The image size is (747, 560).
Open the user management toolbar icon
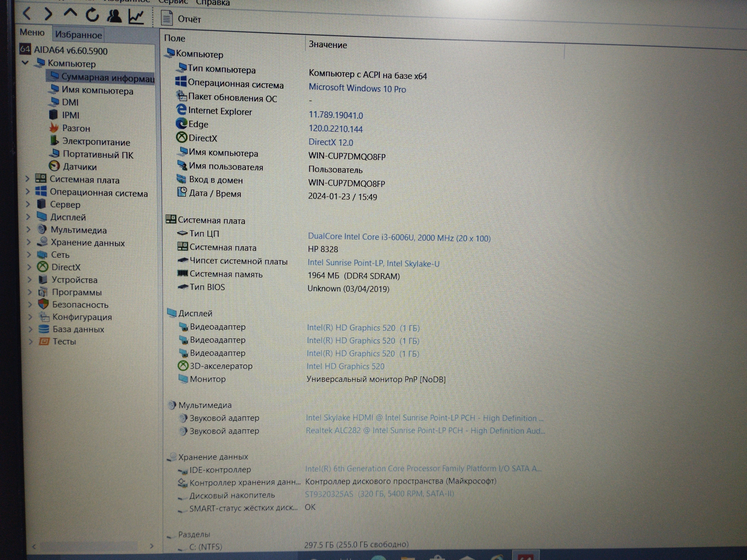point(114,16)
